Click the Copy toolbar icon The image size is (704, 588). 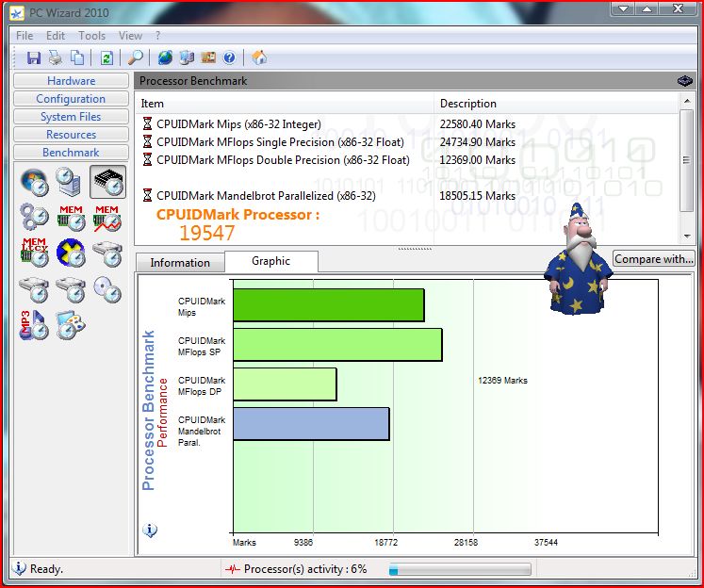[x=77, y=57]
